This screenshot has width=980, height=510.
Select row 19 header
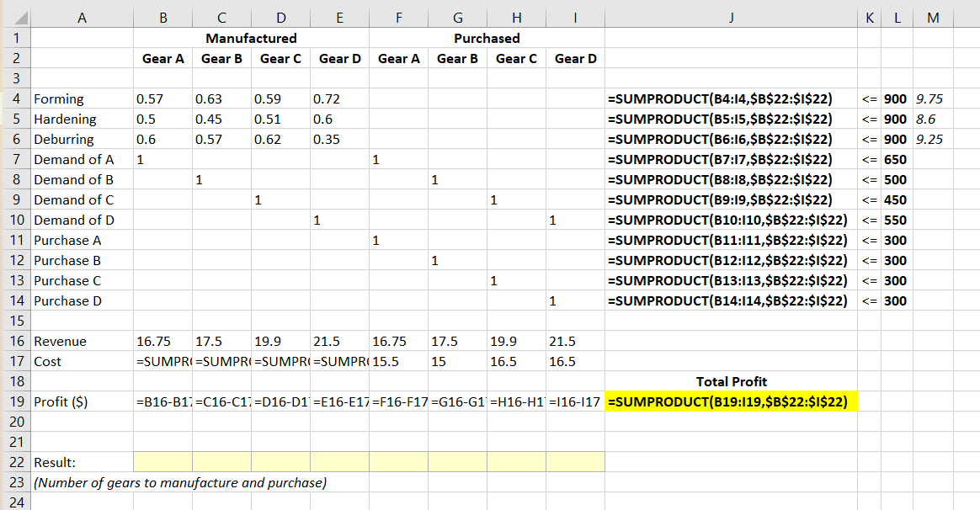pyautogui.click(x=16, y=401)
